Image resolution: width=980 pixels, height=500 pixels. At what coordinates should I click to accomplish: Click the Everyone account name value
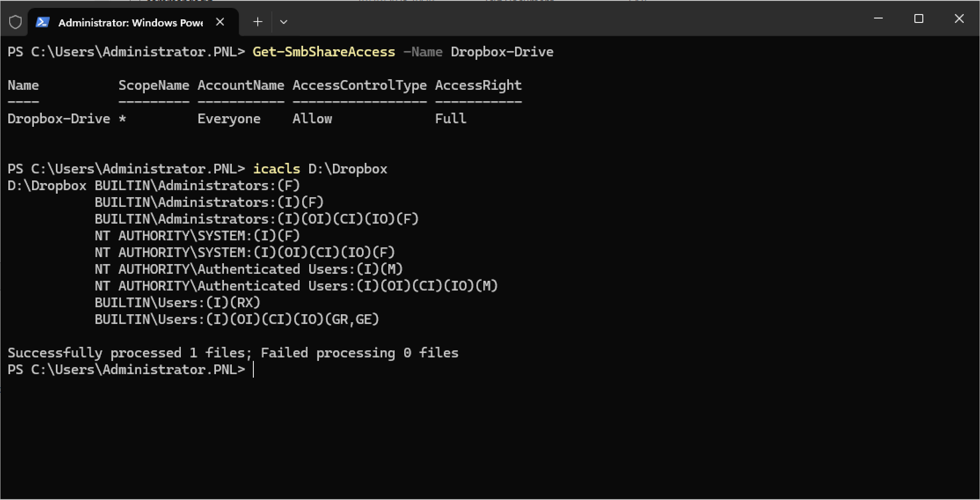pos(229,119)
